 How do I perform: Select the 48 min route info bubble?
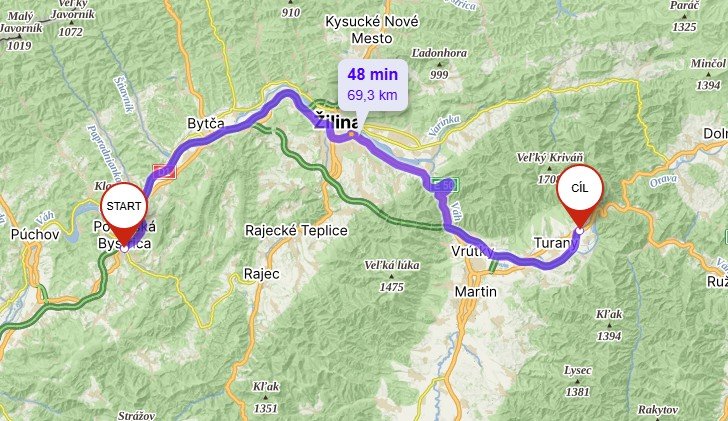click(x=373, y=85)
